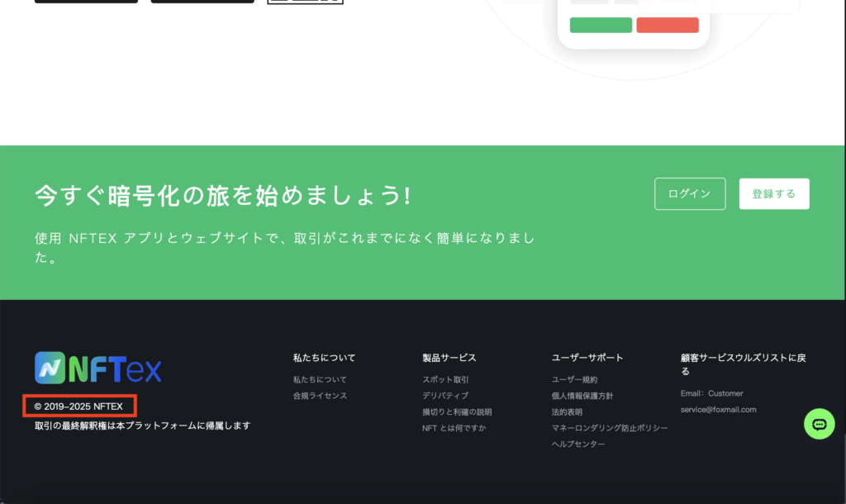Image resolution: width=846 pixels, height=504 pixels.
Task: Open 合規ライセンス link
Action: pos(320,396)
